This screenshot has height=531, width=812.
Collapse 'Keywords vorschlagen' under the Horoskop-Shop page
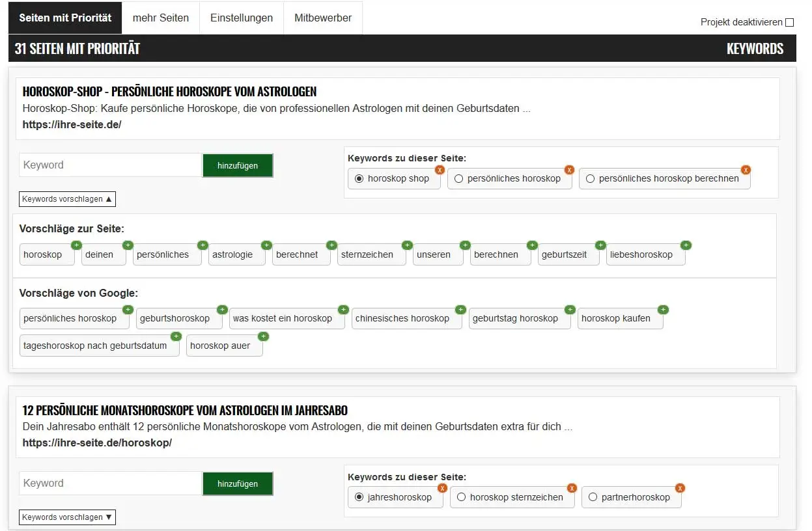[x=67, y=199]
